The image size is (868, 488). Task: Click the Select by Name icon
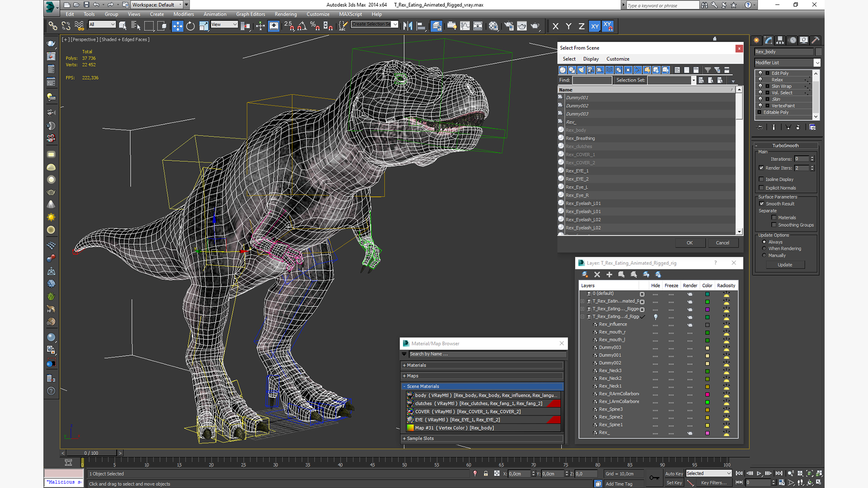coord(135,26)
